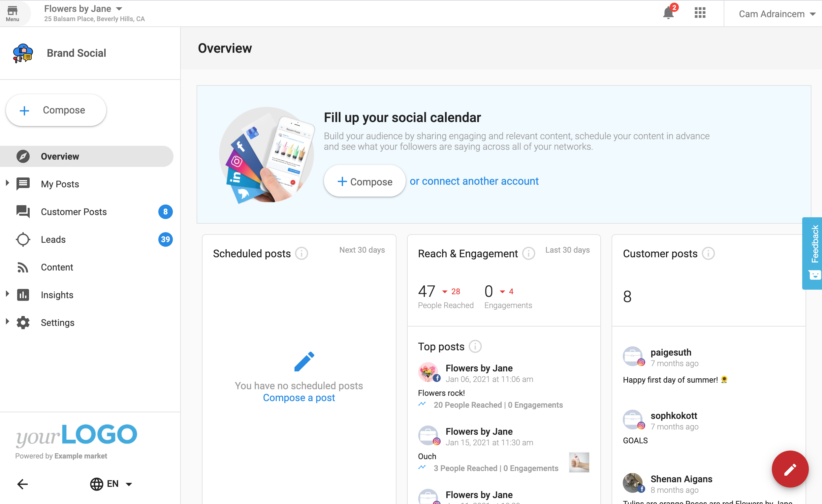Open the notifications bell
The width and height of the screenshot is (822, 504).
(668, 13)
